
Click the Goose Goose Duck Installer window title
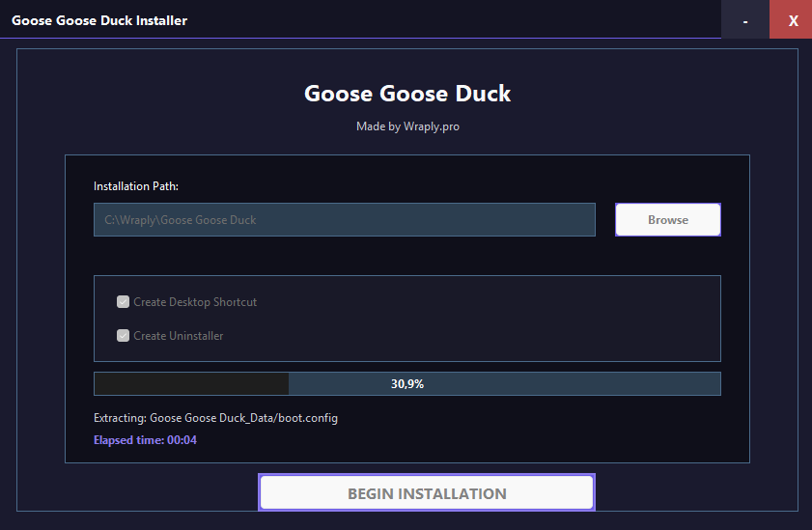point(99,20)
